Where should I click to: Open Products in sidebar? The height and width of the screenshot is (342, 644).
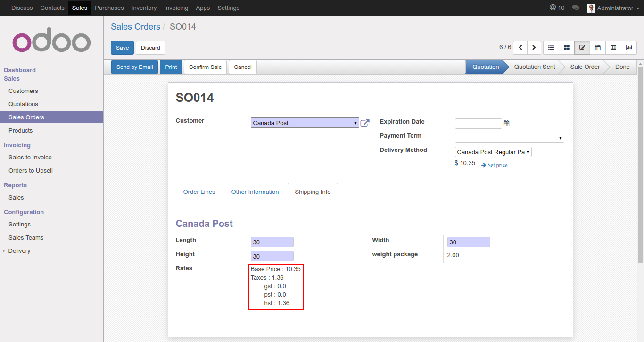click(20, 131)
